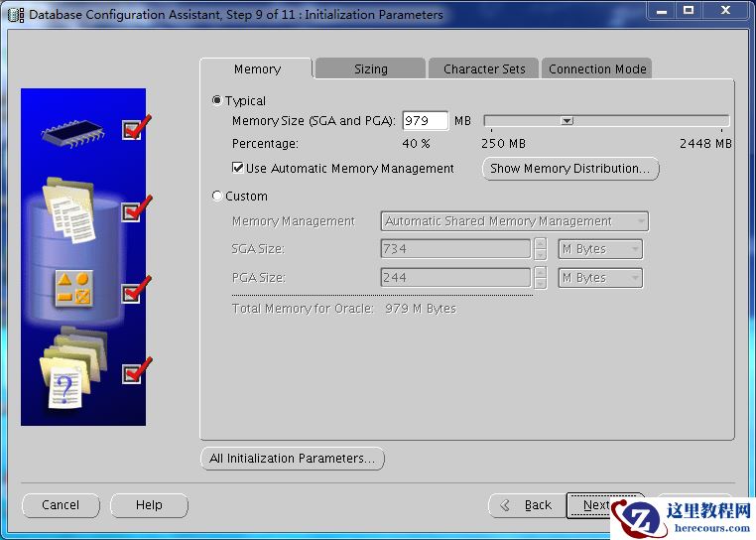The image size is (756, 540).
Task: Click Next to continue
Action: click(x=596, y=505)
